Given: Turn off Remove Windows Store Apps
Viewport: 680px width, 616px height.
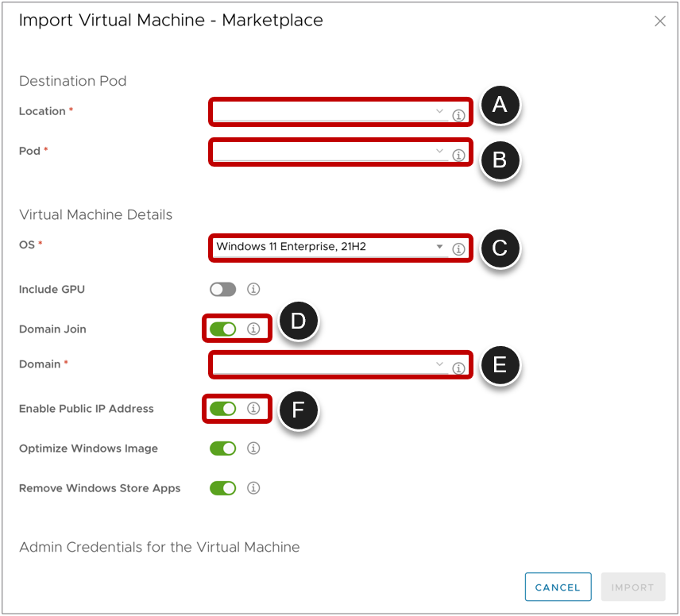Looking at the screenshot, I should coord(222,488).
